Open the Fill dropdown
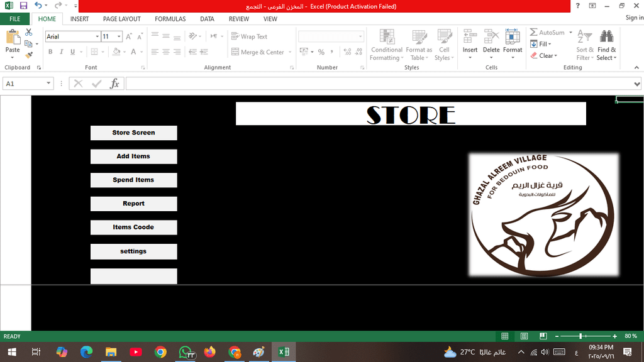 click(x=540, y=44)
